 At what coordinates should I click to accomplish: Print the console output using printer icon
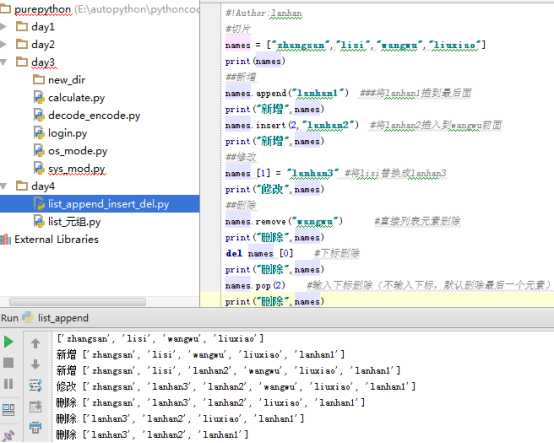[x=35, y=427]
